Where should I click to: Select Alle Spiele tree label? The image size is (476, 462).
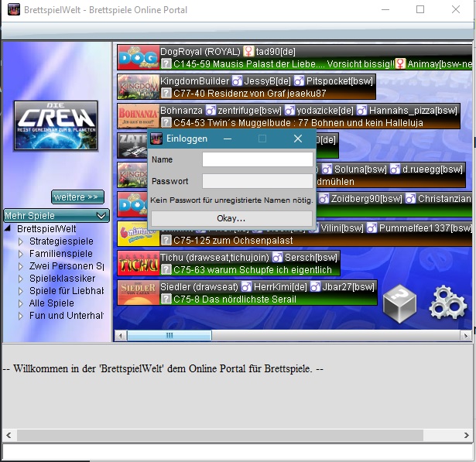pos(52,303)
